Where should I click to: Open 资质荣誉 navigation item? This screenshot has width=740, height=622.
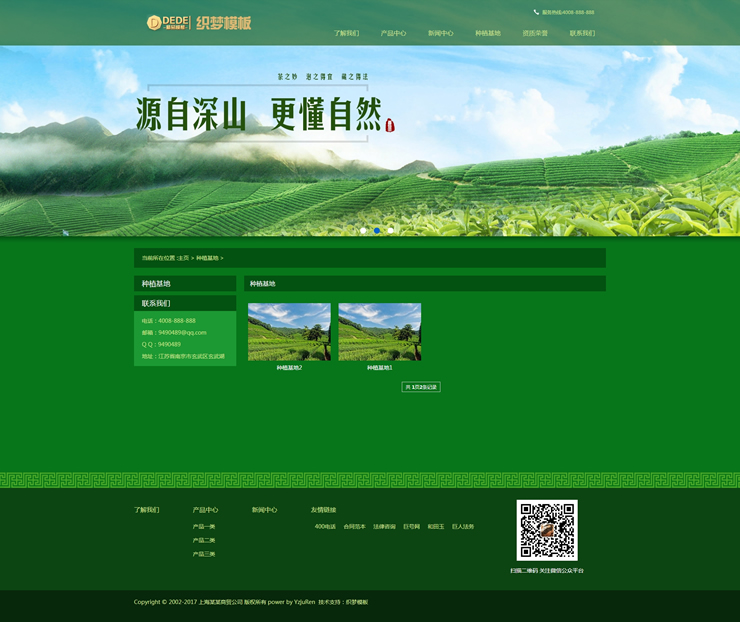tap(535, 33)
